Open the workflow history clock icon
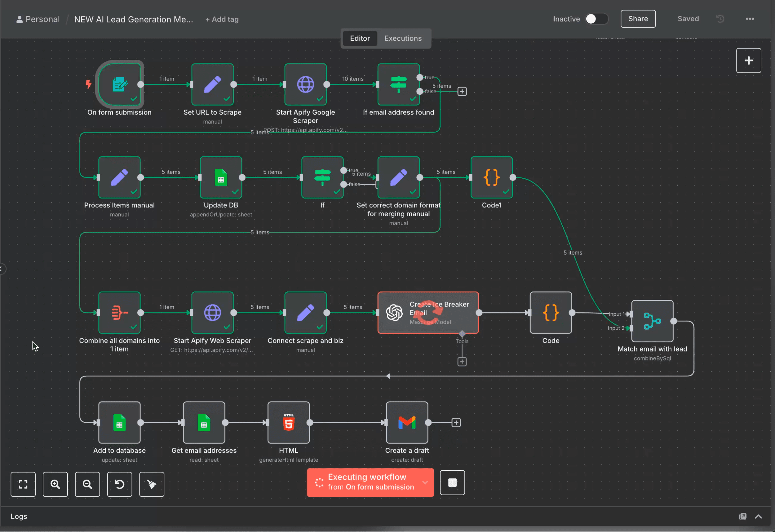Viewport: 775px width, 532px height. (x=720, y=19)
